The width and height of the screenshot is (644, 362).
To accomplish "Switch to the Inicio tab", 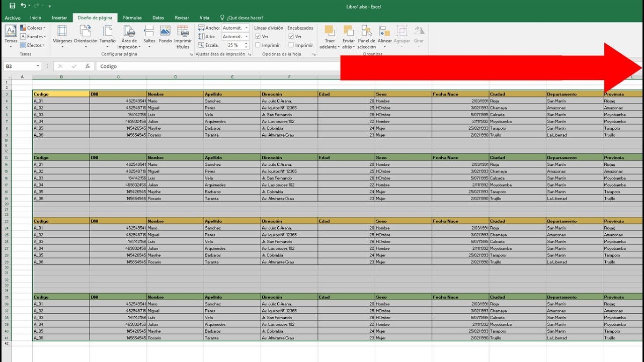I will click(x=35, y=18).
